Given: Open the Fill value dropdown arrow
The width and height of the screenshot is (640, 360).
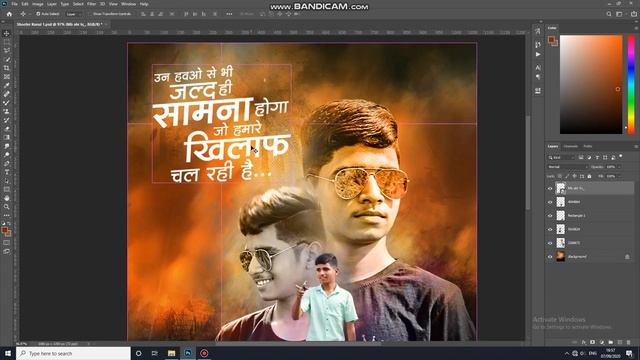Looking at the screenshot, I should 619,176.
